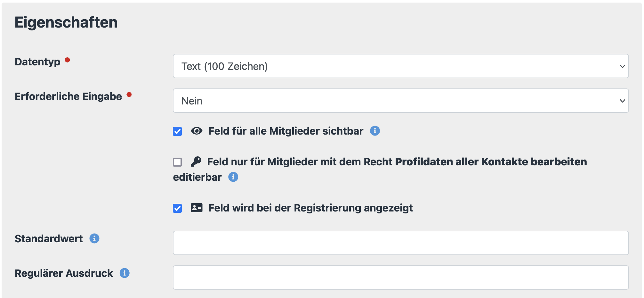The height and width of the screenshot is (298, 644).
Task: Click the bold 'Profildaten aller Kontakte bearbeiten' text
Action: (491, 162)
